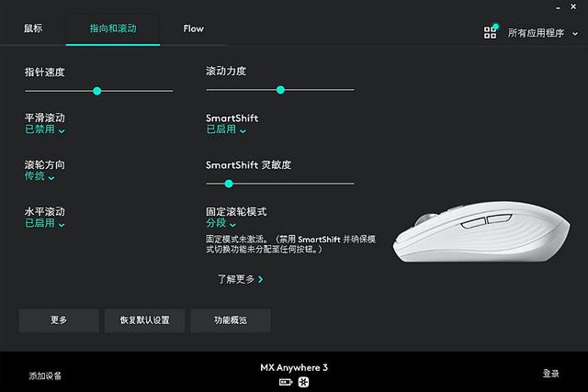The height and width of the screenshot is (392, 588).
Task: Click the MX Anywhere 3 mouse image
Action: (481, 231)
